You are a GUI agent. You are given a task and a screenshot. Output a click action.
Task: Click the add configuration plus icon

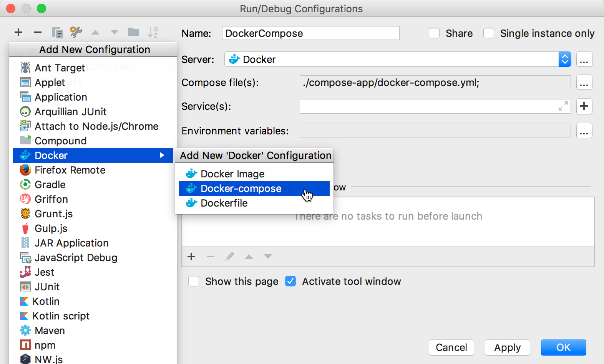tap(18, 32)
